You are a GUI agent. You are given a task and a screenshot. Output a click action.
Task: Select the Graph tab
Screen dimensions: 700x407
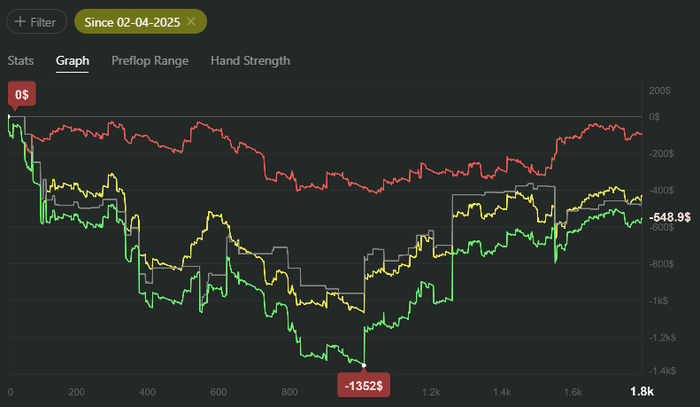[x=72, y=60]
